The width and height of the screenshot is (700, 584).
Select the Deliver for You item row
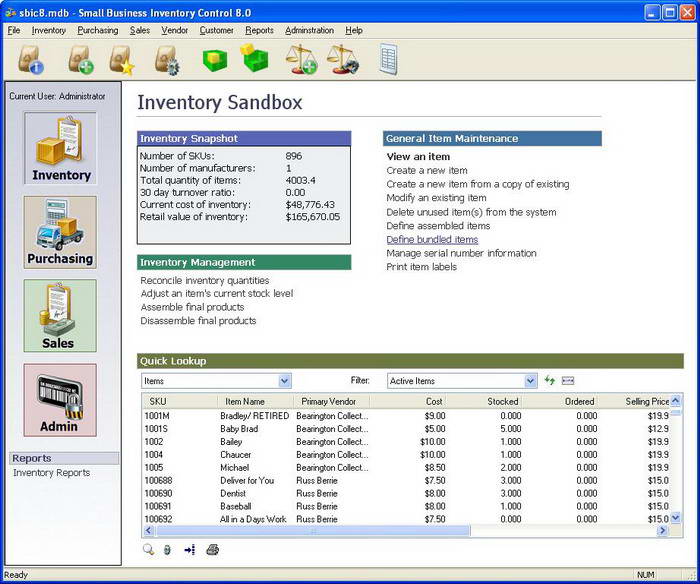[406, 480]
